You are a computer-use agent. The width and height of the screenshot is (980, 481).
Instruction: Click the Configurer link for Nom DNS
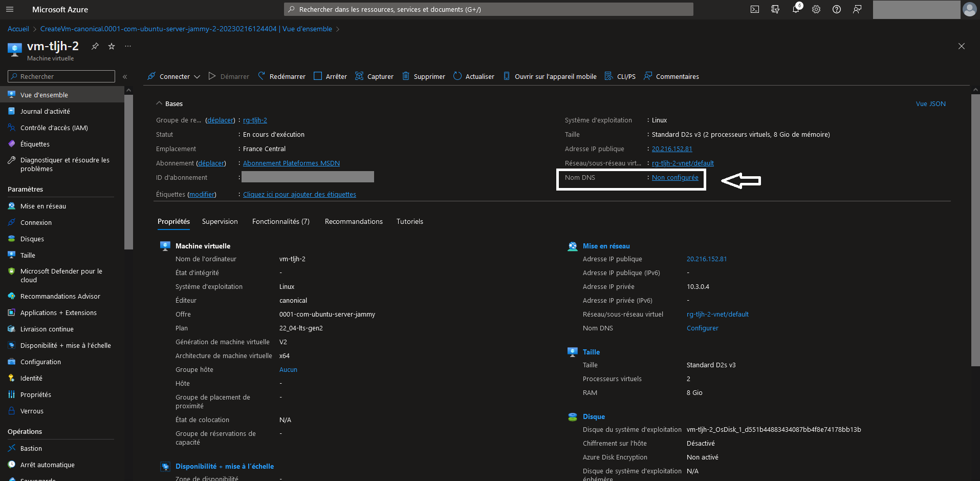tap(703, 328)
